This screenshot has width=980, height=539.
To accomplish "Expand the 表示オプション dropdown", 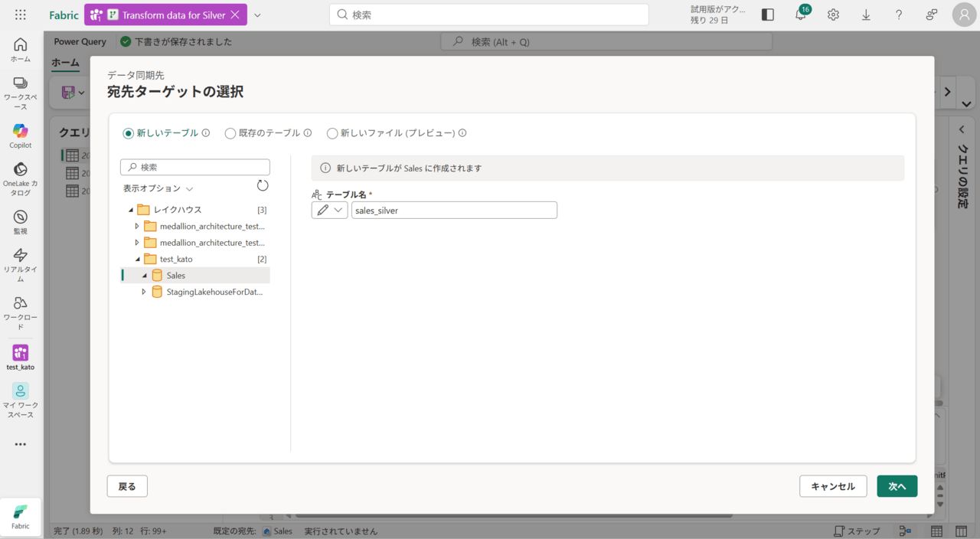I will tap(158, 188).
